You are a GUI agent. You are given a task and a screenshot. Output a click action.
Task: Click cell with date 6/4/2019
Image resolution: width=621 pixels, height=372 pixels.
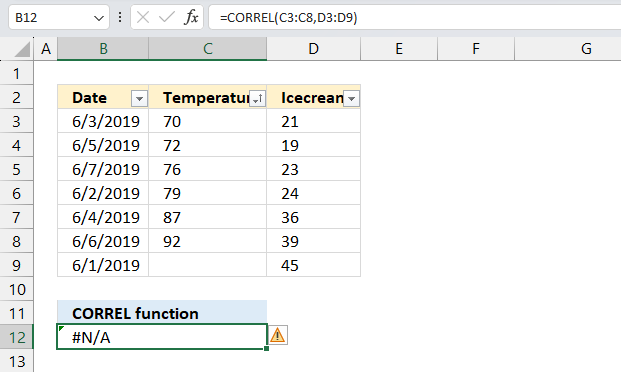(x=103, y=217)
